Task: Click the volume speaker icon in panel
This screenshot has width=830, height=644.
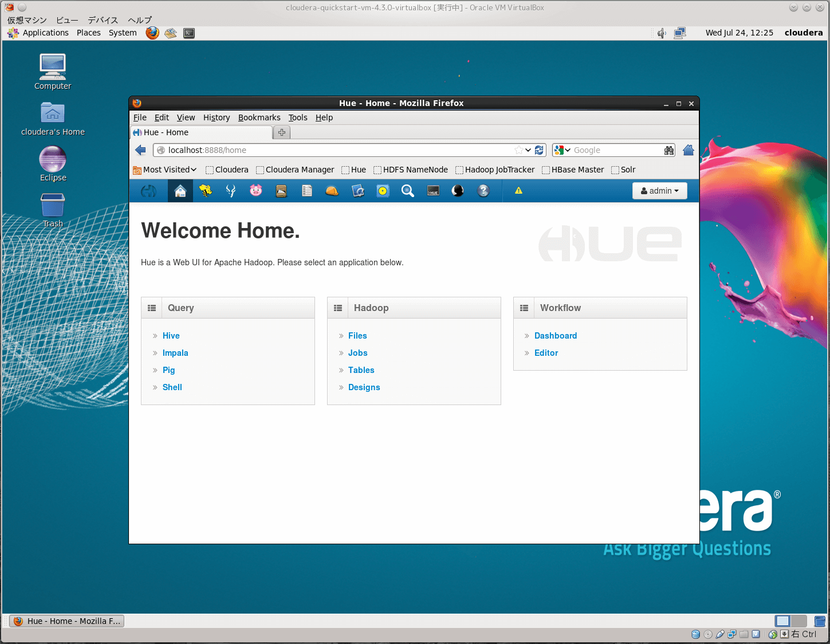Action: 662,33
